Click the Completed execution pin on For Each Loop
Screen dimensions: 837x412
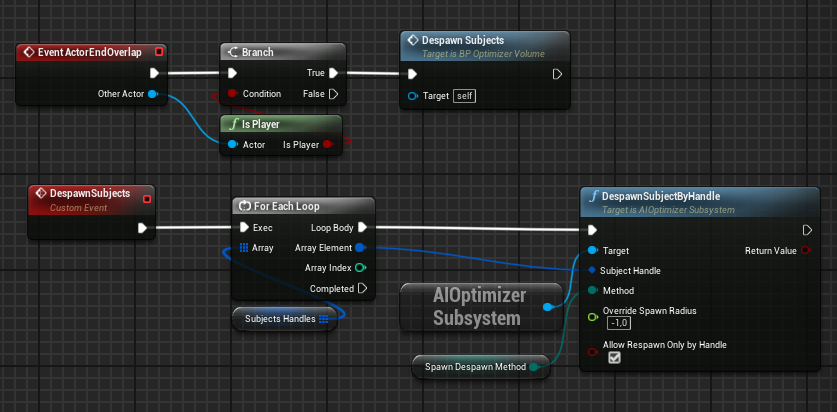coord(362,289)
